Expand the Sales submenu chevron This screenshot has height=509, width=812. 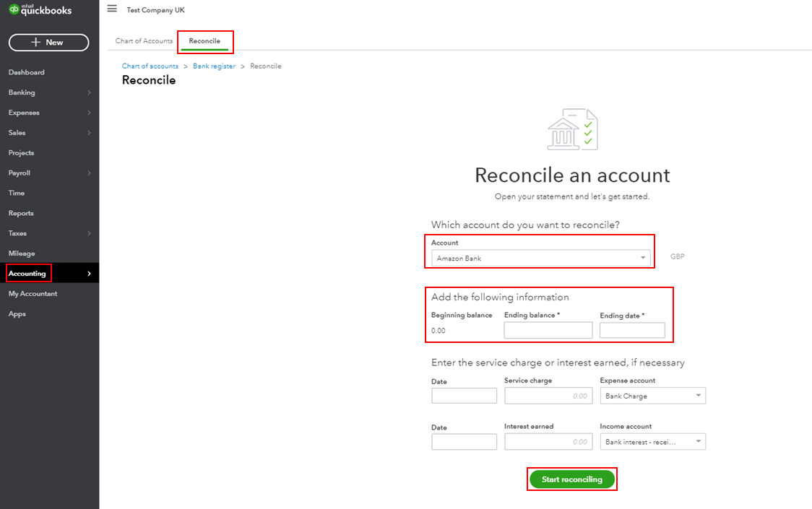tap(89, 133)
